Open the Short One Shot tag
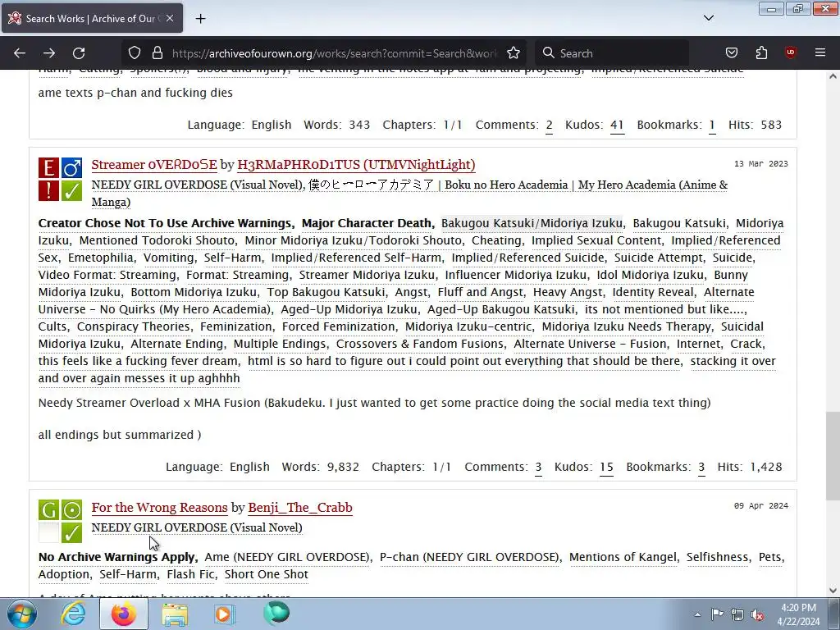840x630 pixels. tap(267, 574)
